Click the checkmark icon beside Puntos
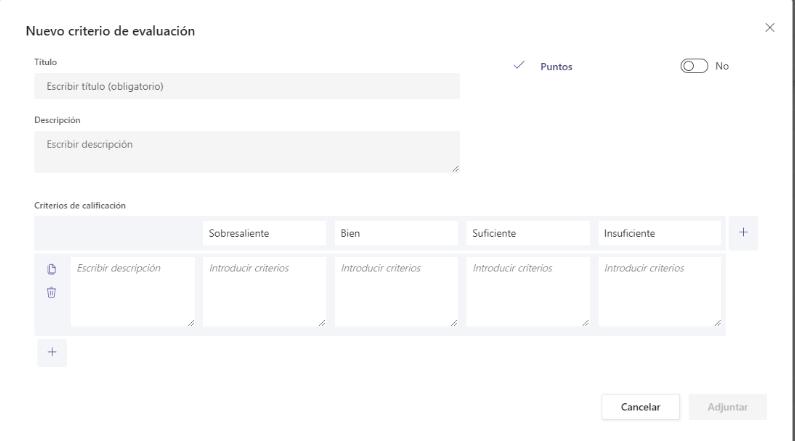 519,65
